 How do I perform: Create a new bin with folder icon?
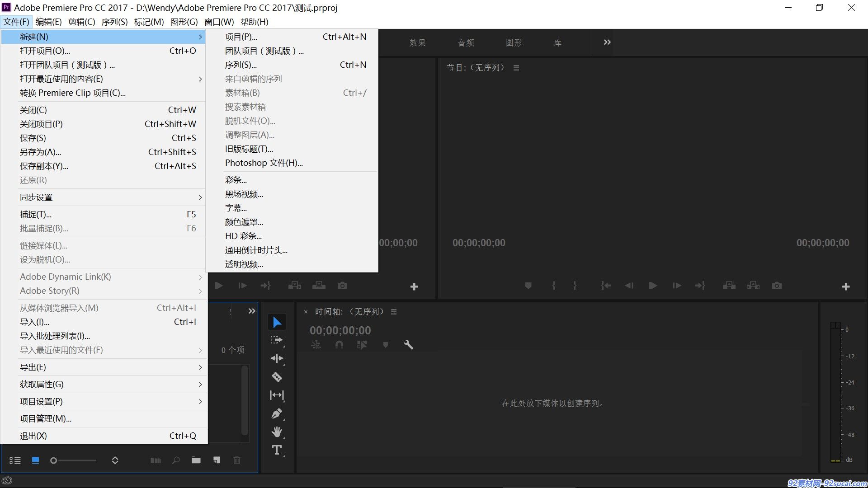coord(196,460)
